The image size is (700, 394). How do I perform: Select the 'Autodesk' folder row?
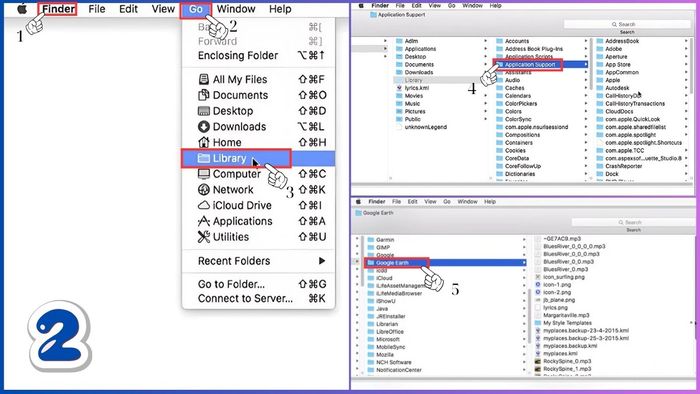(x=617, y=88)
